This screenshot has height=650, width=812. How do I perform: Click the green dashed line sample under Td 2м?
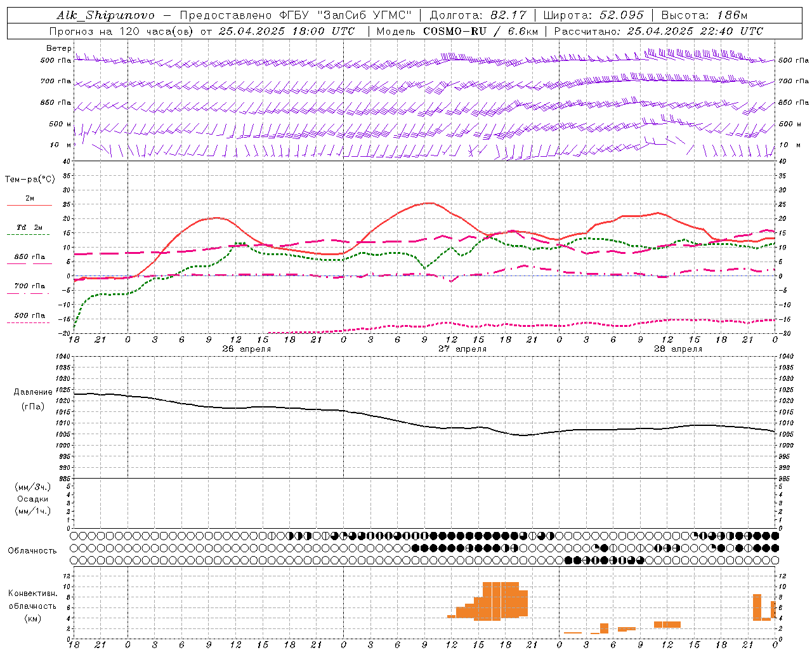tap(29, 235)
